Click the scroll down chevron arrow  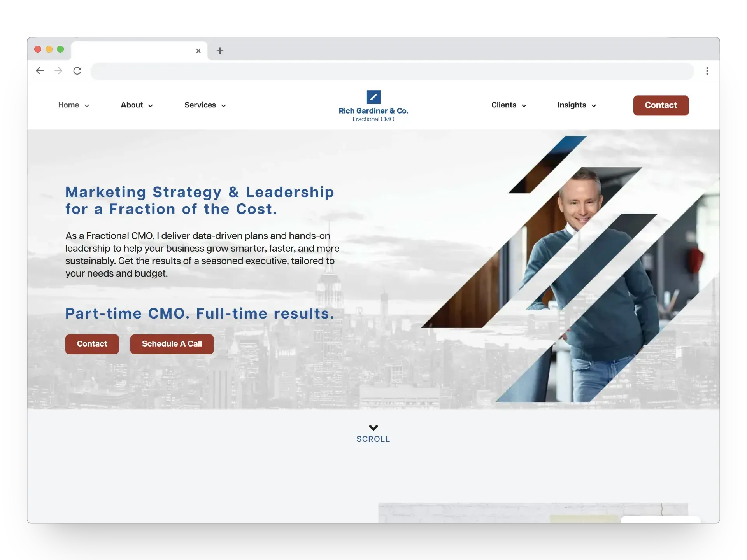tap(373, 427)
